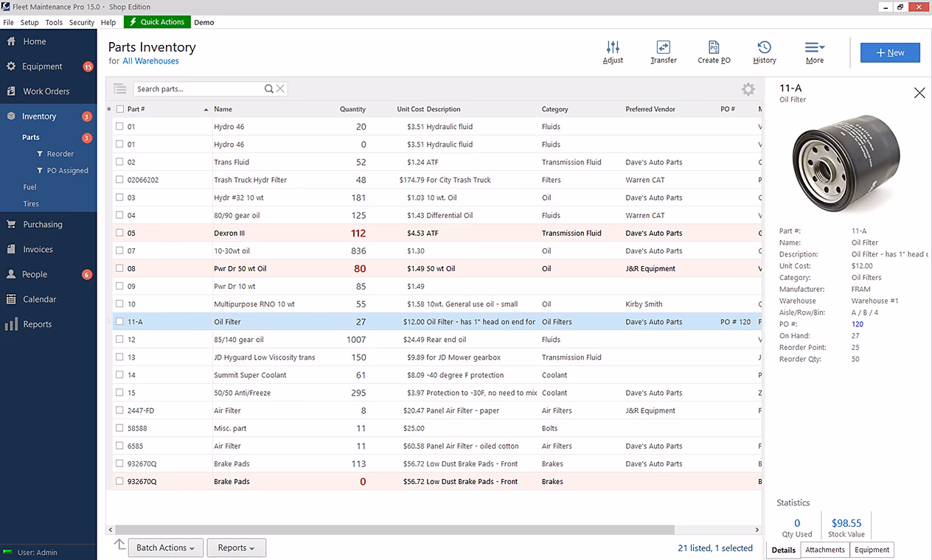The width and height of the screenshot is (932, 560).
Task: Expand the Batch Actions dropdown
Action: (x=165, y=547)
